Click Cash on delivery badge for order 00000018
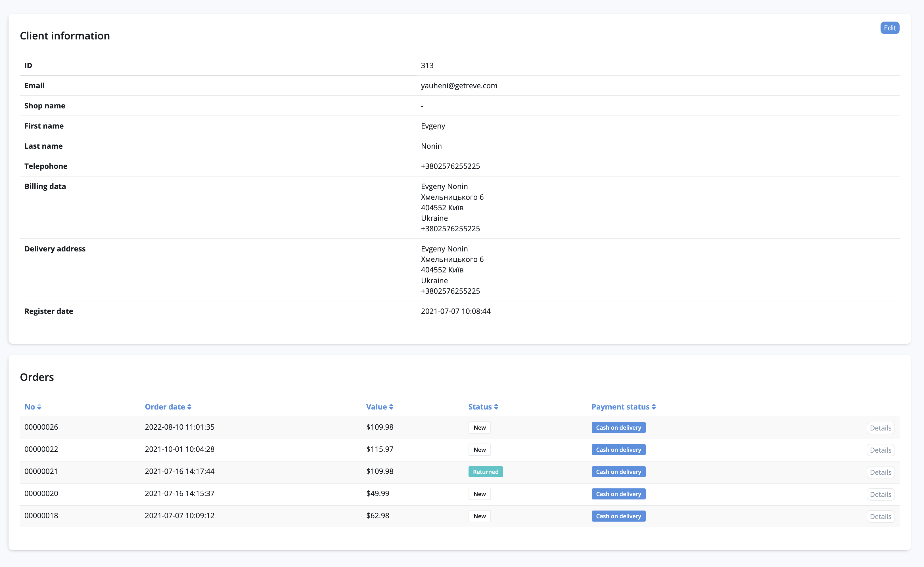This screenshot has width=924, height=567. pos(618,516)
